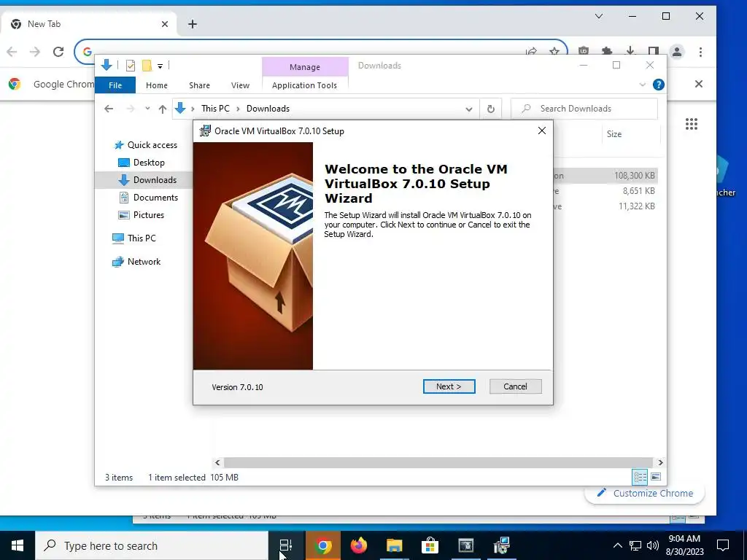Viewport: 747px width, 560px height.
Task: Expand the Explorer ribbon
Action: [642, 85]
